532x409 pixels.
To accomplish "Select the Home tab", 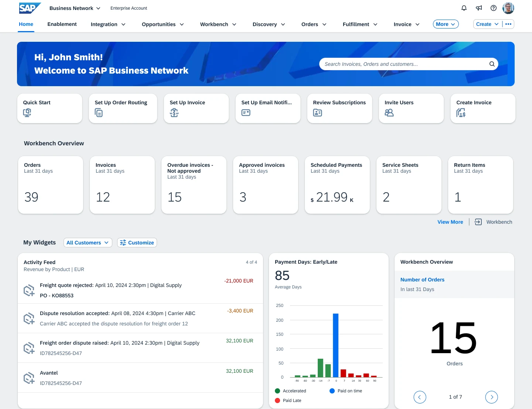I will (x=26, y=24).
